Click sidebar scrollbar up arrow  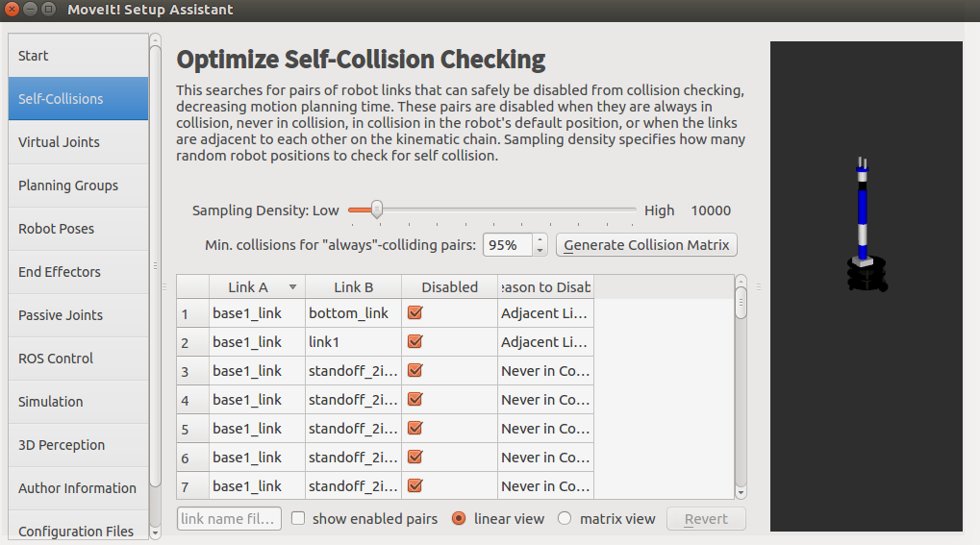156,40
